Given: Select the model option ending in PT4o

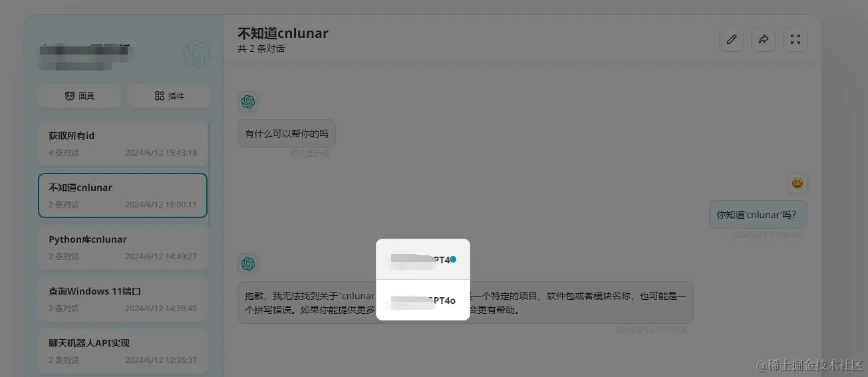Looking at the screenshot, I should pyautogui.click(x=423, y=300).
